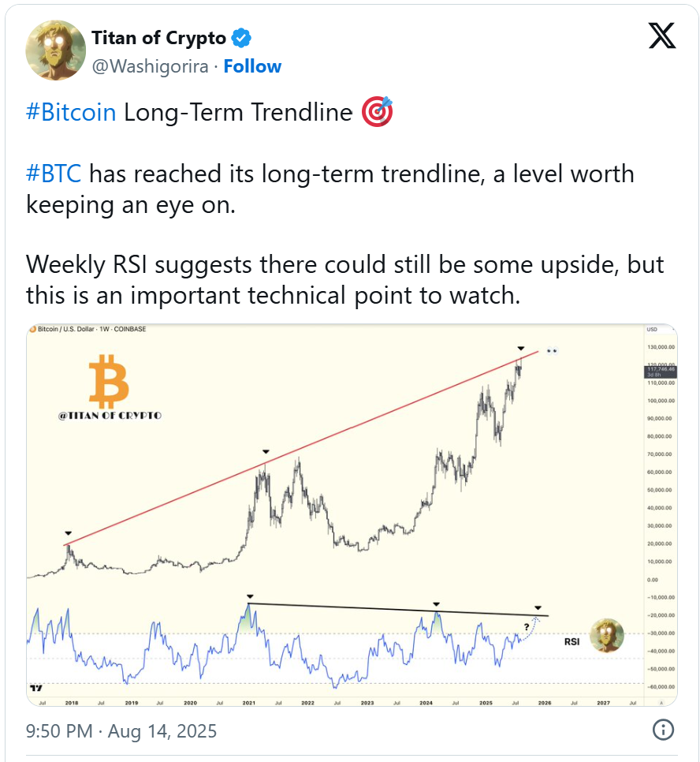This screenshot has height=762, width=700.
Task: Open the tweet info circle icon
Action: 663,730
